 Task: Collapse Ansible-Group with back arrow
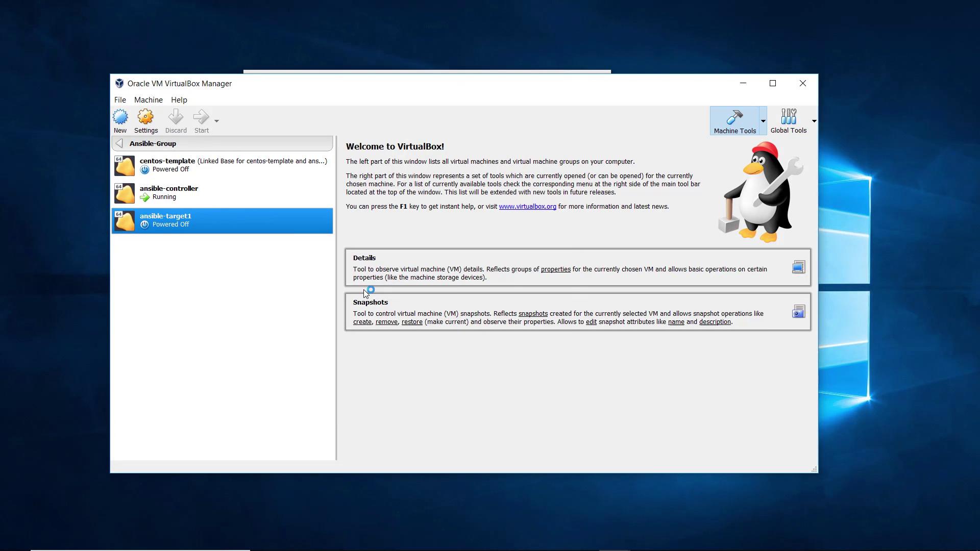(119, 143)
